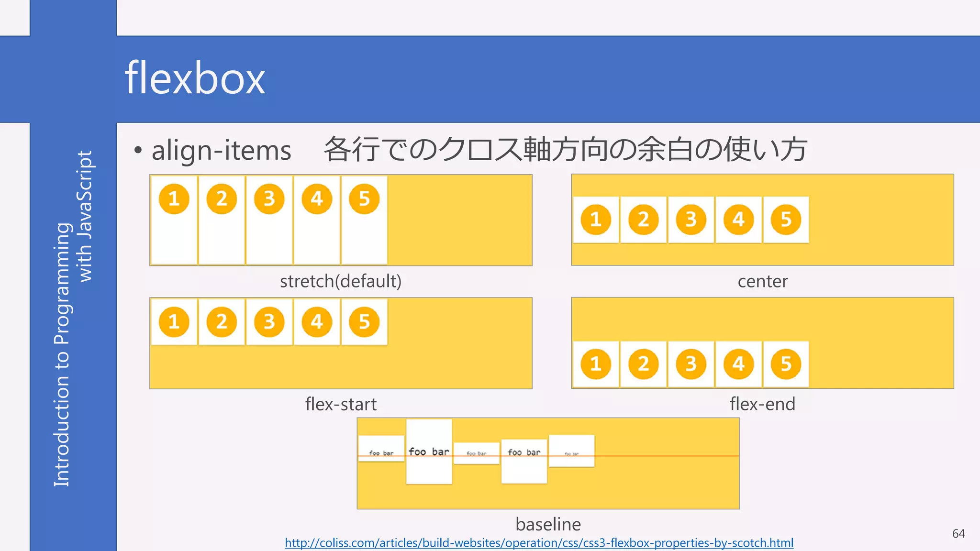Click circle 3 in the center example
This screenshot has width=980, height=551.
(691, 220)
